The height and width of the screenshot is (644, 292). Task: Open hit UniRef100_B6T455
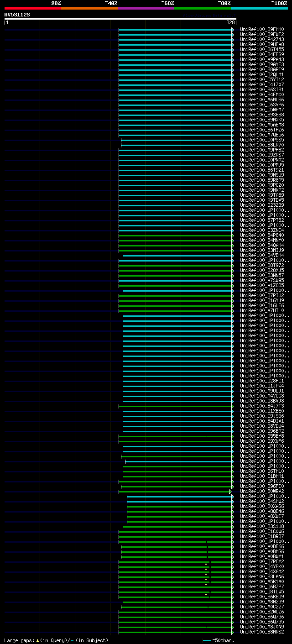coord(262,50)
